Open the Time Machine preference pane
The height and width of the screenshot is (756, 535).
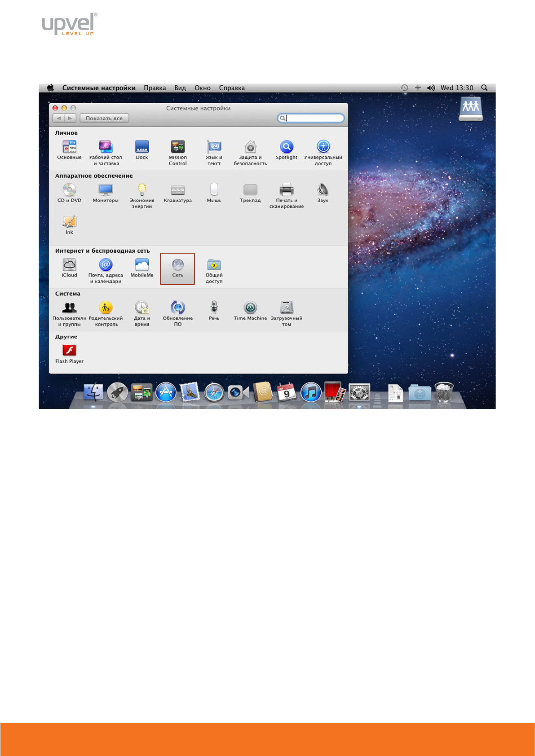[250, 308]
